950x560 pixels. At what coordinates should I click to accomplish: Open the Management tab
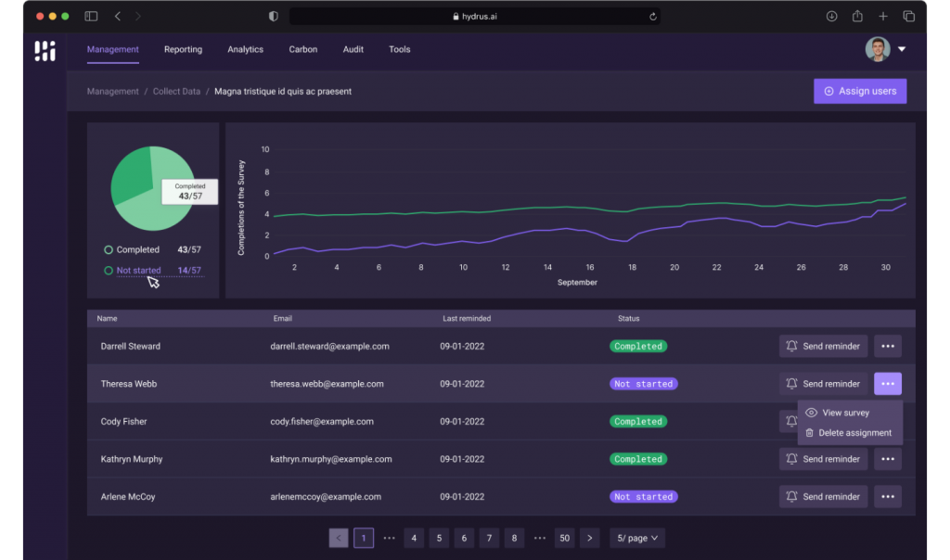(x=112, y=50)
